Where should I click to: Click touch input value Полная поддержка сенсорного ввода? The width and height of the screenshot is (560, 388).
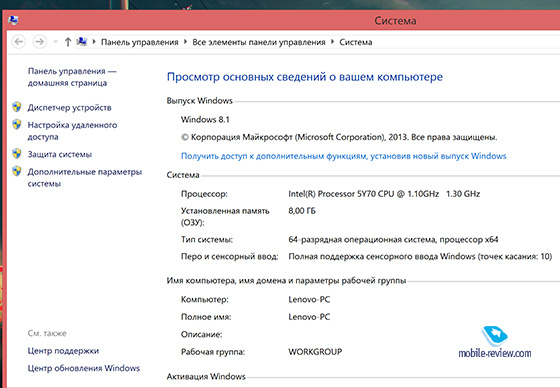(420, 257)
